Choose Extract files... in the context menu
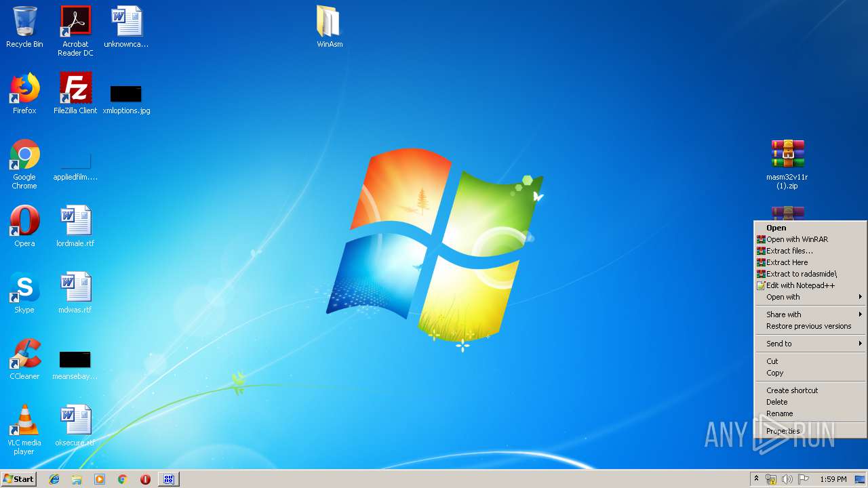868x488 pixels. 810,251
